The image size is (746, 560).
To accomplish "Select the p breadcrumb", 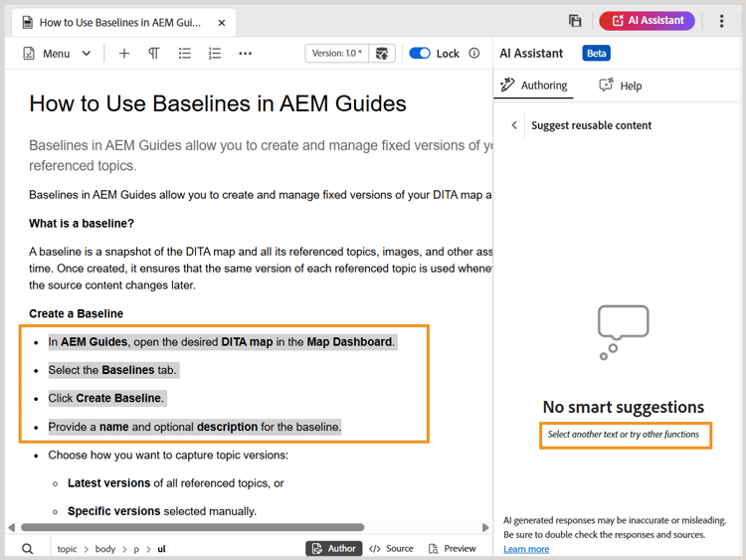I will [136, 549].
